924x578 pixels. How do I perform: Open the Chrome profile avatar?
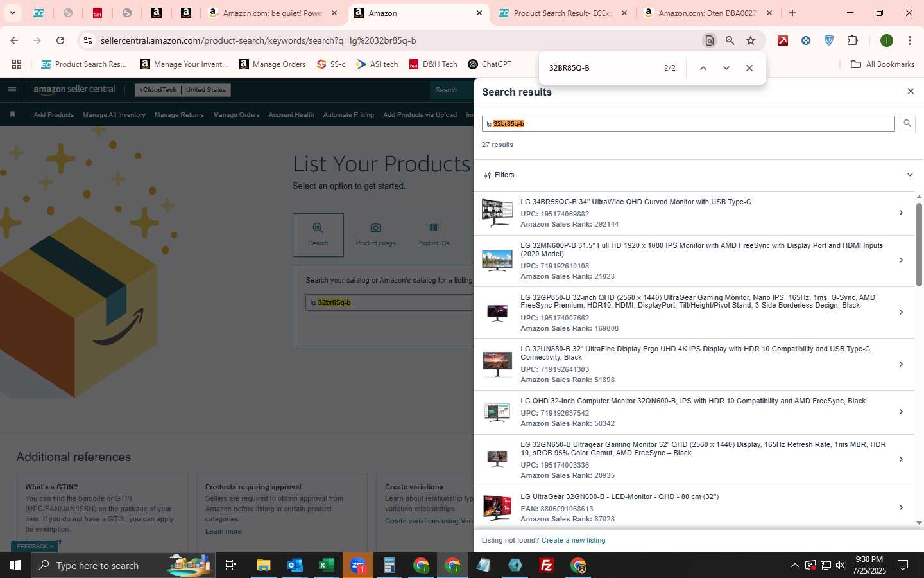click(887, 40)
